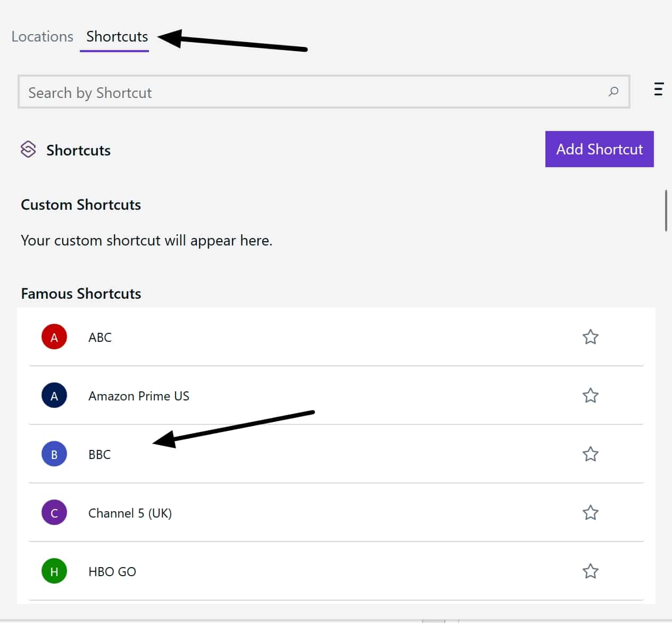Open the Amazon Prime US shortcut
The image size is (672, 623).
click(x=336, y=396)
